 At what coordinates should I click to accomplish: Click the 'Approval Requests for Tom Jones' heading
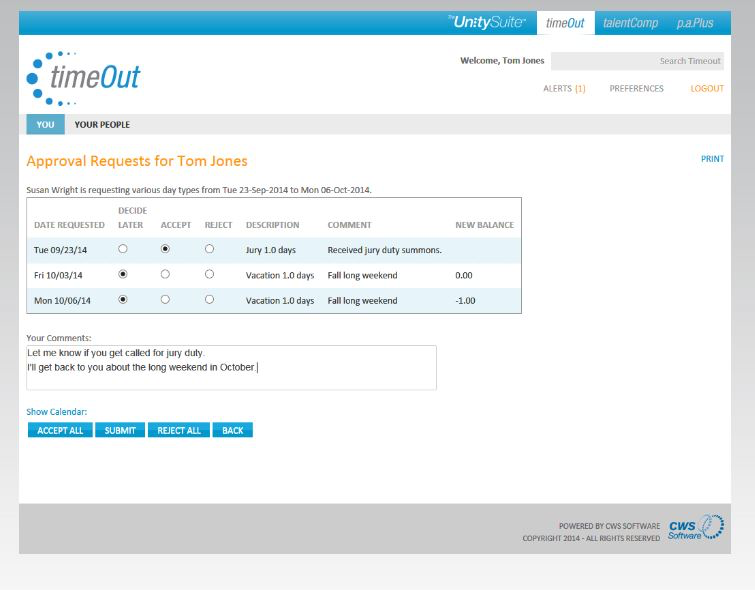pyautogui.click(x=137, y=161)
